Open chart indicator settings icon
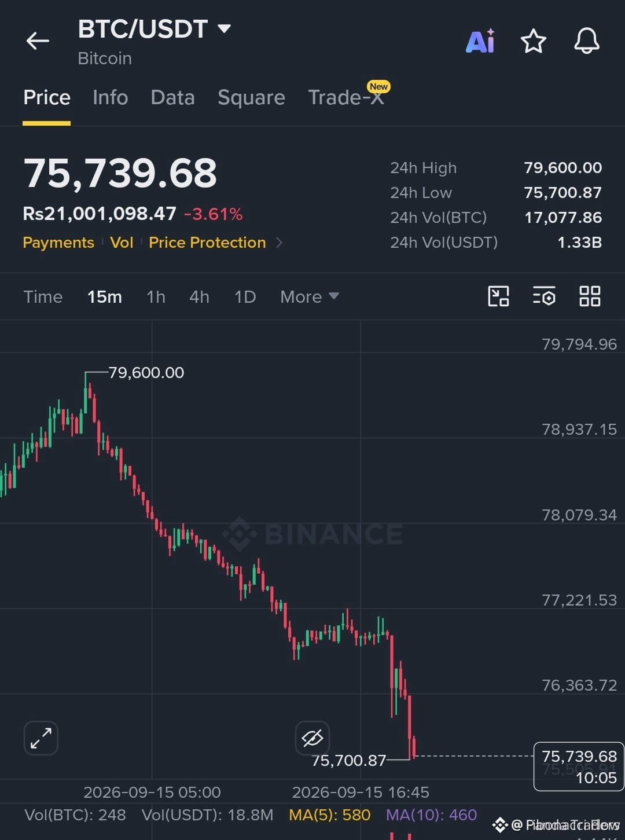625x840 pixels. (x=544, y=296)
